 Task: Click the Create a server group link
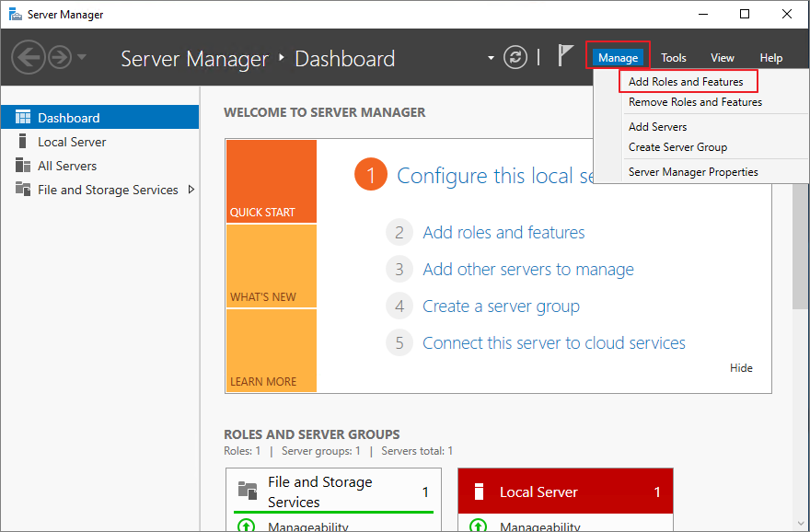tap(501, 306)
